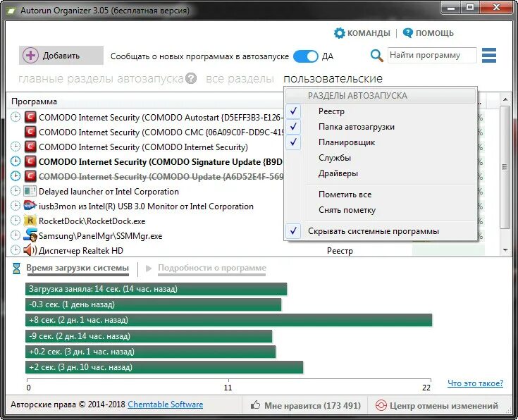Switch to все разделы tab

coord(240,79)
